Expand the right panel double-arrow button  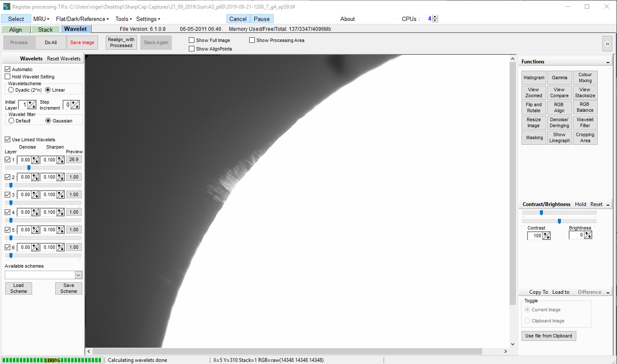point(607,44)
